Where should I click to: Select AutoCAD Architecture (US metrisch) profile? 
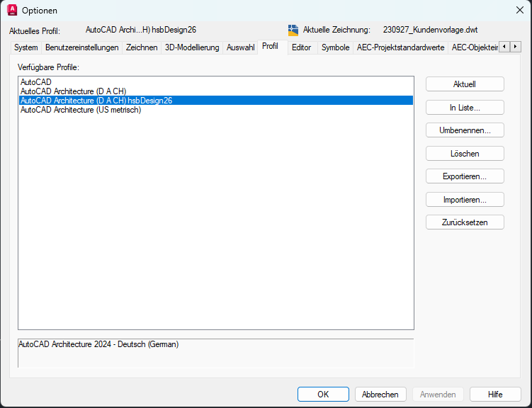point(216,110)
